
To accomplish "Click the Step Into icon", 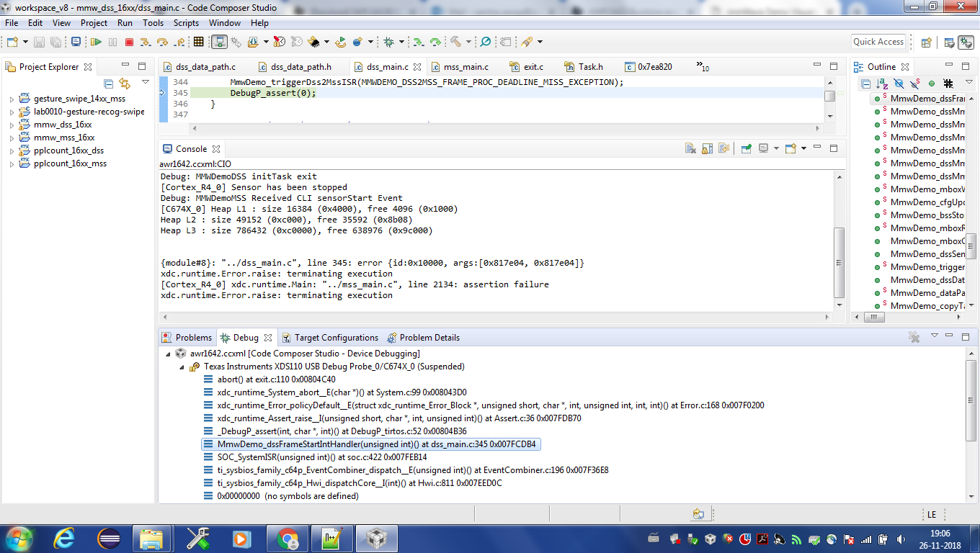I will 145,42.
